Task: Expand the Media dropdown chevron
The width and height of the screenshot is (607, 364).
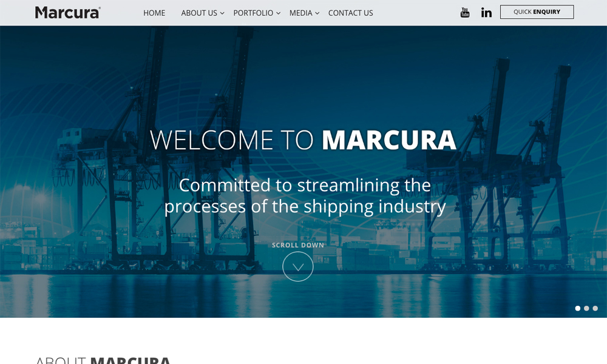Action: pos(317,13)
